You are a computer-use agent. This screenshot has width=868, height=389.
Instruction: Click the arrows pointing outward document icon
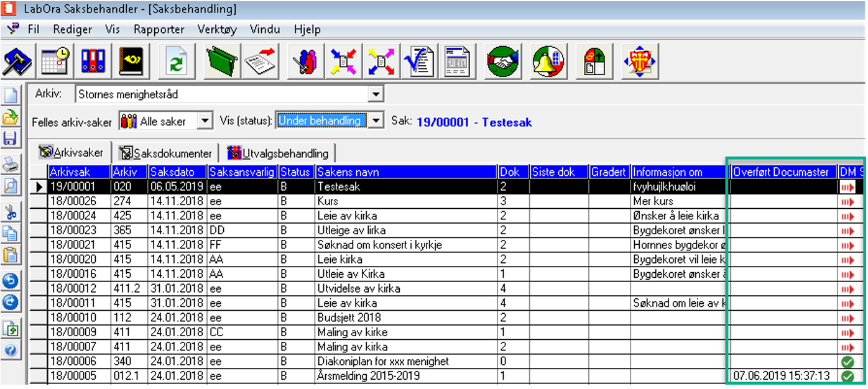point(381,62)
